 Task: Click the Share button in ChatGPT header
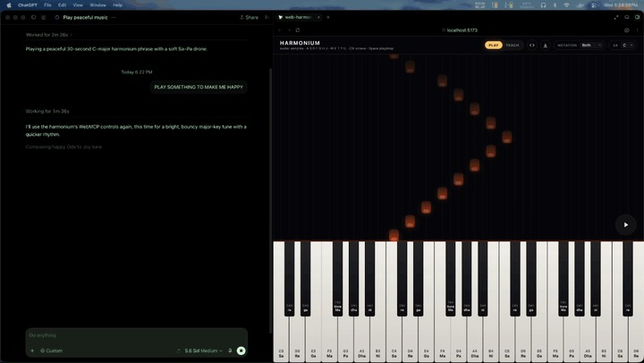tap(249, 17)
